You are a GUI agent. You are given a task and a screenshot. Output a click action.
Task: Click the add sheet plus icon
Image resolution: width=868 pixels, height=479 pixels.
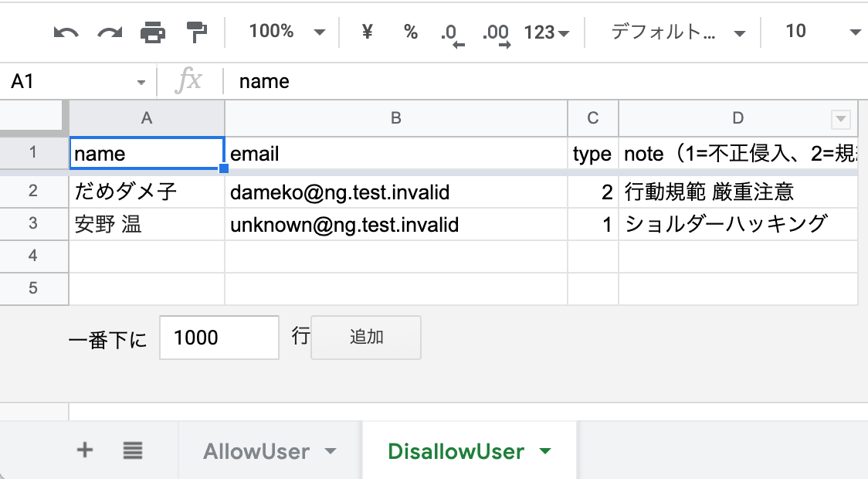coord(85,450)
